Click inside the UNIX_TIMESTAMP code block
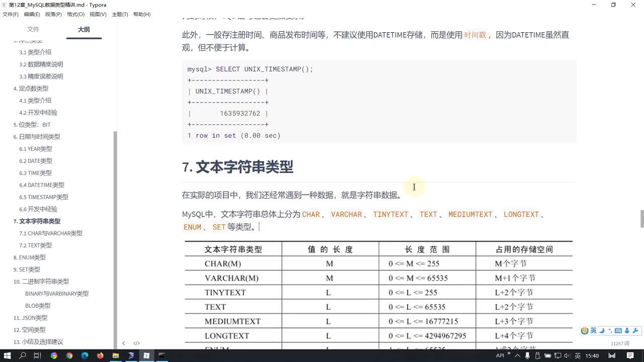Image resolution: width=644 pixels, height=362 pixels. click(x=379, y=102)
